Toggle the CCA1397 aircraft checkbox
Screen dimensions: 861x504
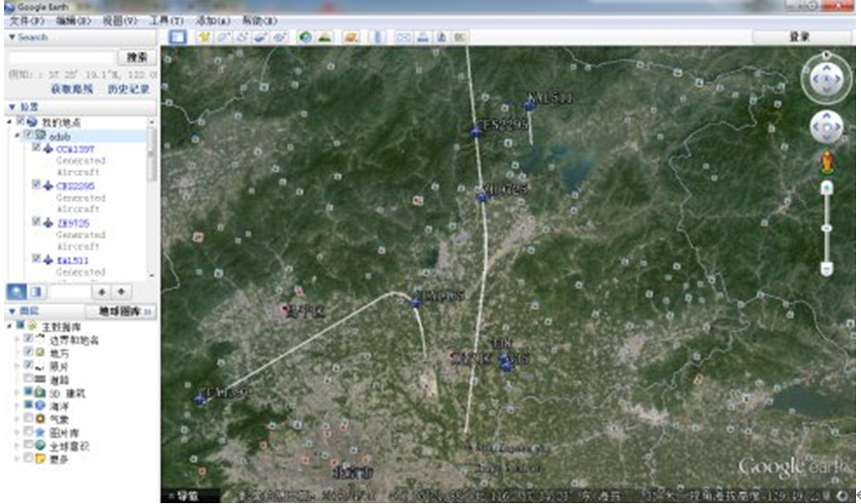click(x=36, y=147)
